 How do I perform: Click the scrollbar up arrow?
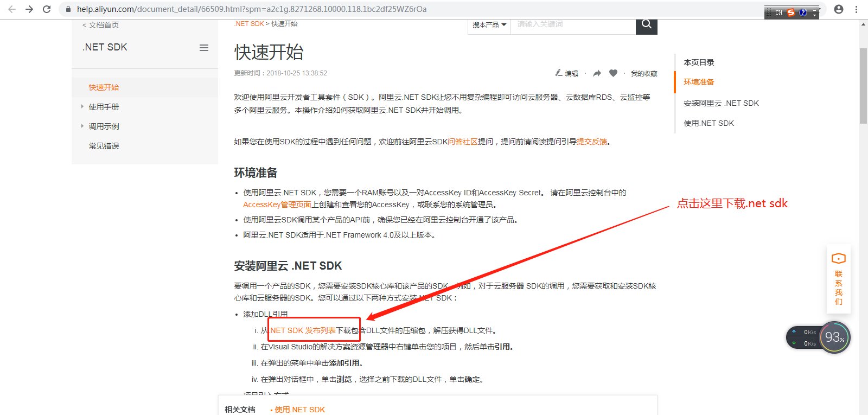coord(863,24)
